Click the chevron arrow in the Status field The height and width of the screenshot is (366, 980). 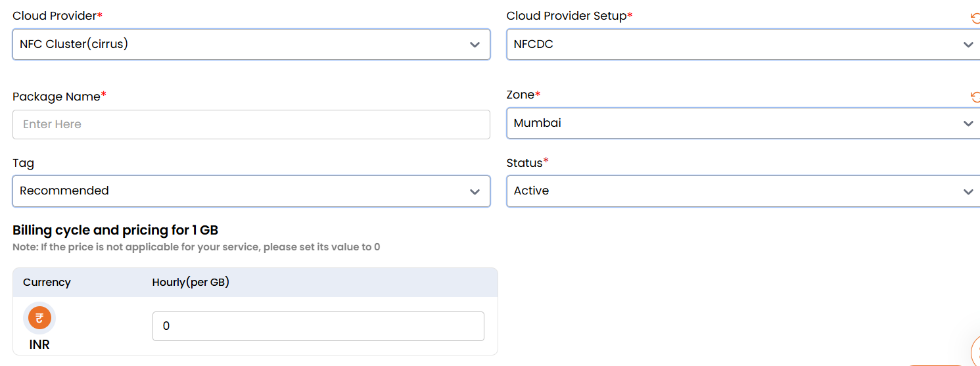[968, 191]
